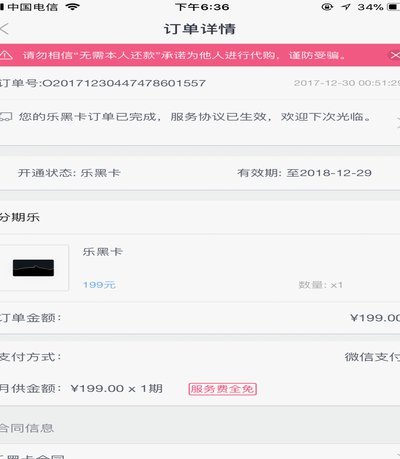The height and width of the screenshot is (459, 400).
Task: Tap the back arrow icon
Action: (x=4, y=29)
